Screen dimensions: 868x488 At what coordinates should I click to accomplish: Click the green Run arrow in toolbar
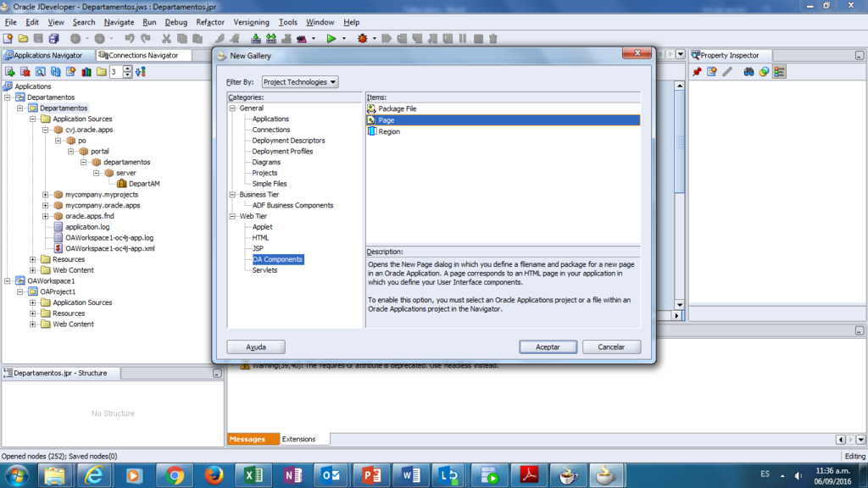331,38
